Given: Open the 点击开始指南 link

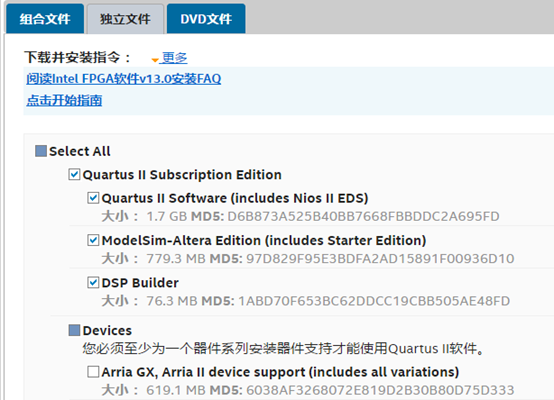Looking at the screenshot, I should click(64, 100).
